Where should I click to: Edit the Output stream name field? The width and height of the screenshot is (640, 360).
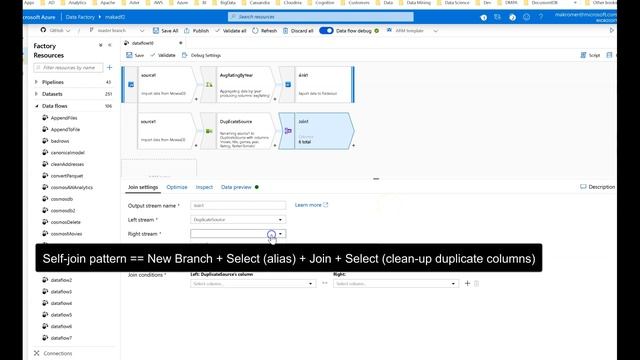pyautogui.click(x=238, y=205)
